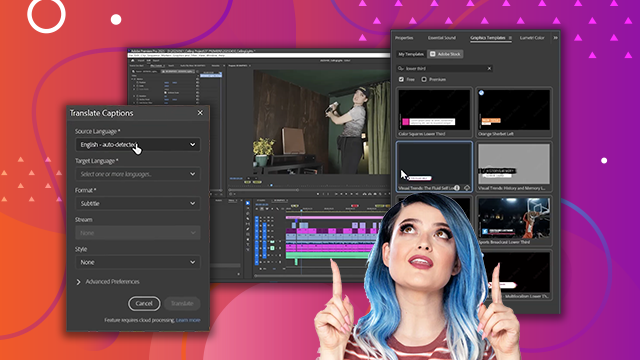The image size is (640, 360).
Task: Click the badge icon on Orange Sherbet Left
Action: click(x=481, y=93)
